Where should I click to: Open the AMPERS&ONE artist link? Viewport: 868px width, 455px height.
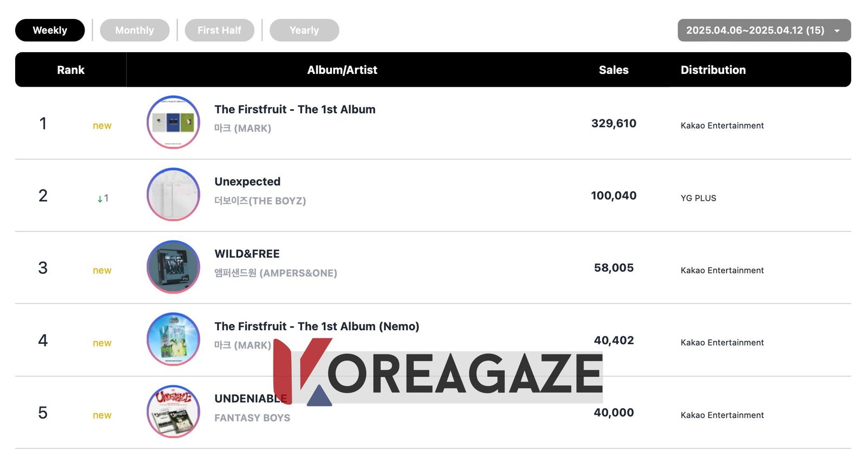point(276,273)
